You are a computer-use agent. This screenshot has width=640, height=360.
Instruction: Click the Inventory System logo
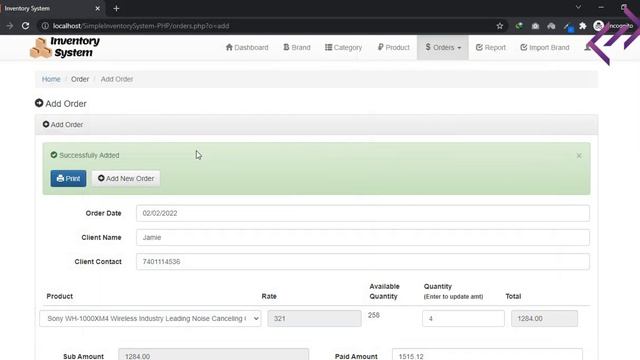point(65,47)
